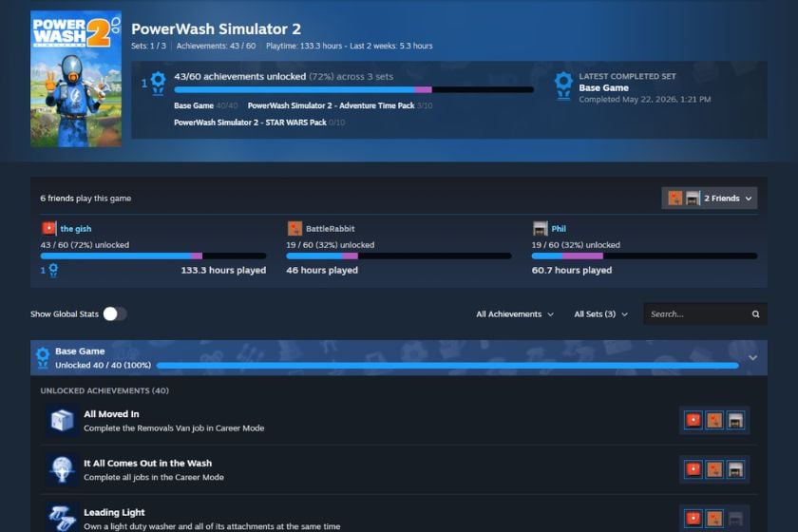This screenshot has height=532, width=798.
Task: Click 'Complete all jobs in the Career Mode' text
Action: pyautogui.click(x=154, y=477)
